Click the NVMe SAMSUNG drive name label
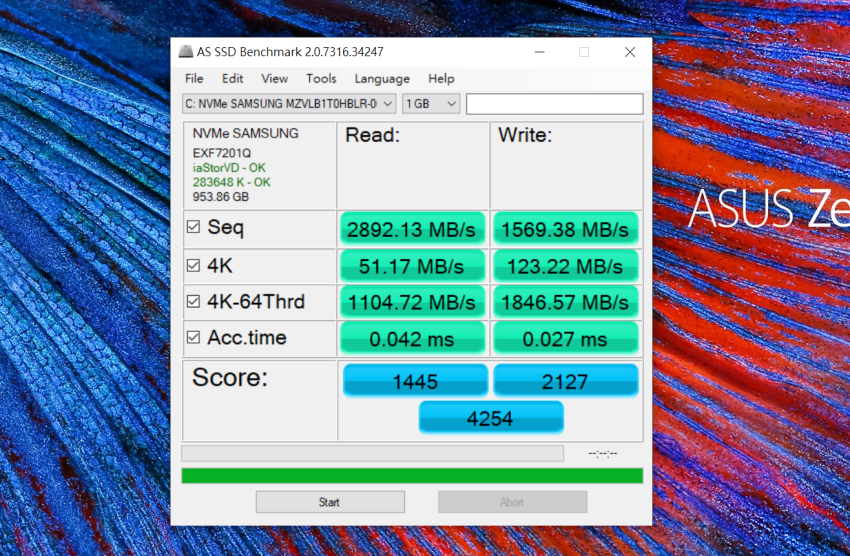Screen dimensions: 850x556 246,133
